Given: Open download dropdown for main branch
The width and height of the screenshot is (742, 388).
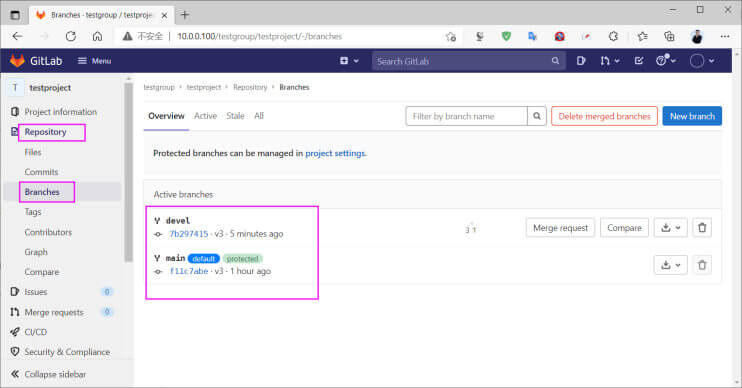Looking at the screenshot, I should [x=671, y=265].
